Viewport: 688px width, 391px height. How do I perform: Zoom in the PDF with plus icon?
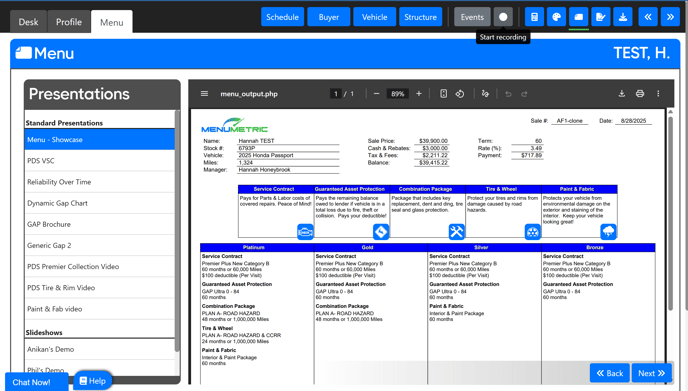419,93
